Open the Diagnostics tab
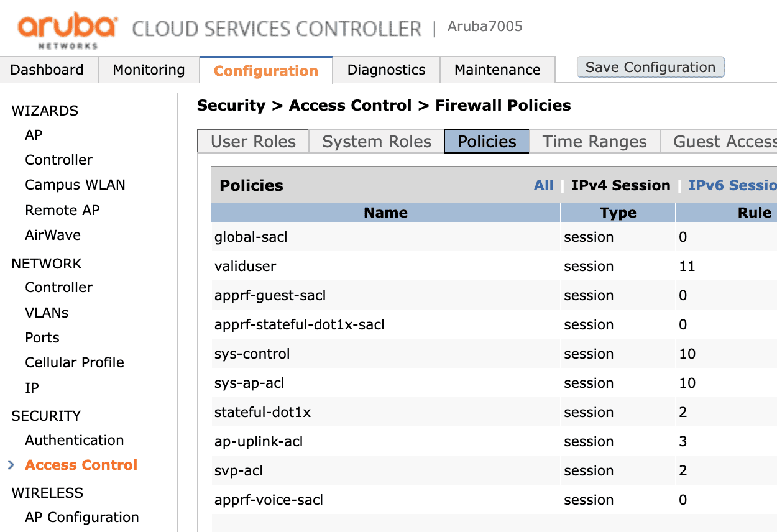The image size is (777, 532). (x=386, y=70)
